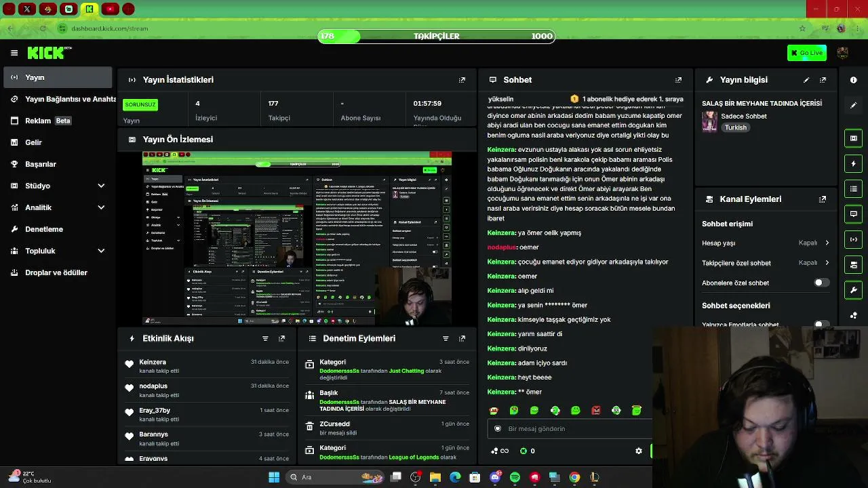Image resolution: width=868 pixels, height=488 pixels.
Task: Pop out the Yayın İstatistikleri panel
Action: tap(462, 80)
